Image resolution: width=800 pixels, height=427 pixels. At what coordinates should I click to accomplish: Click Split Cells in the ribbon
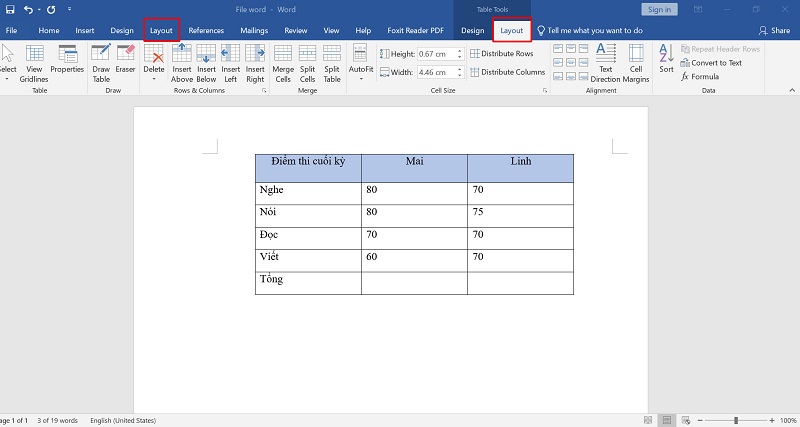(x=307, y=63)
